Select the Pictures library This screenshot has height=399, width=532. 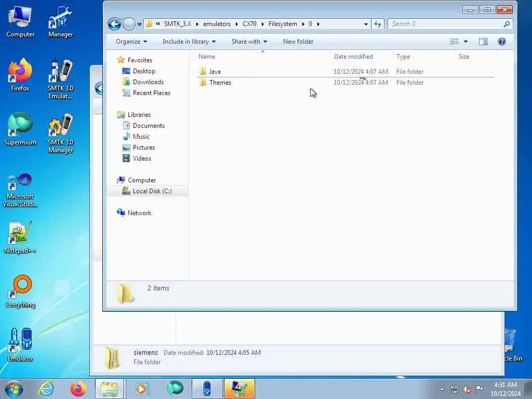pos(138,147)
